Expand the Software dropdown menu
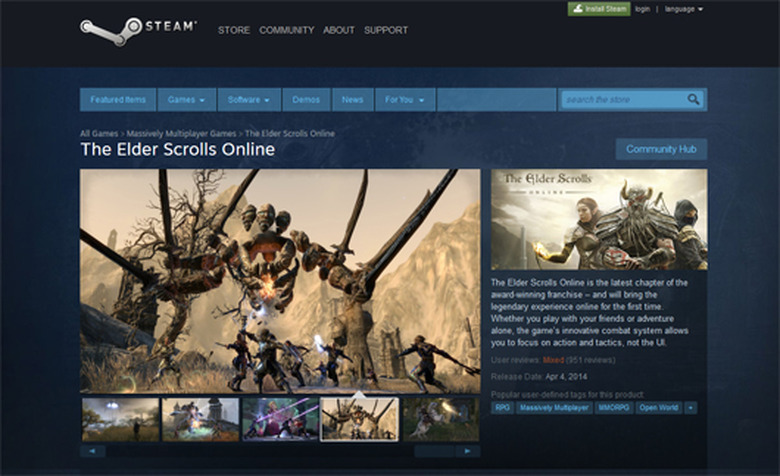This screenshot has width=780, height=476. [x=248, y=100]
